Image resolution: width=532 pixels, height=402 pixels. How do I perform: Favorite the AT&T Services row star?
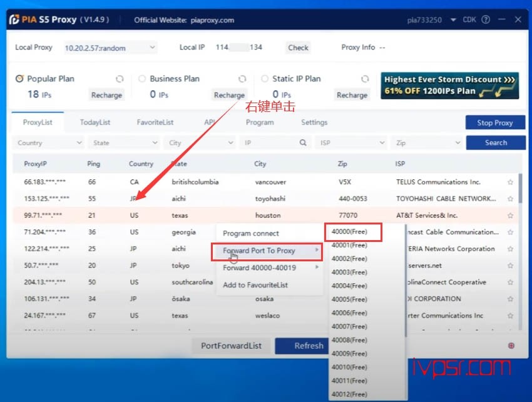click(510, 215)
